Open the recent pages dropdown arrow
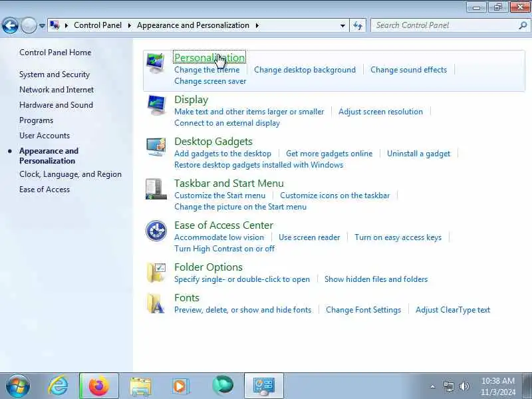Screen dimensions: 532x399 click(x=42, y=25)
